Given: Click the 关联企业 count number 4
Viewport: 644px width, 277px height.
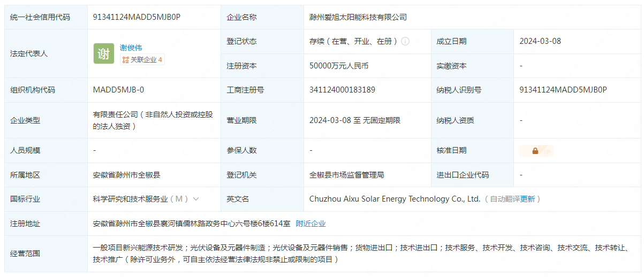Looking at the screenshot, I should click(160, 60).
